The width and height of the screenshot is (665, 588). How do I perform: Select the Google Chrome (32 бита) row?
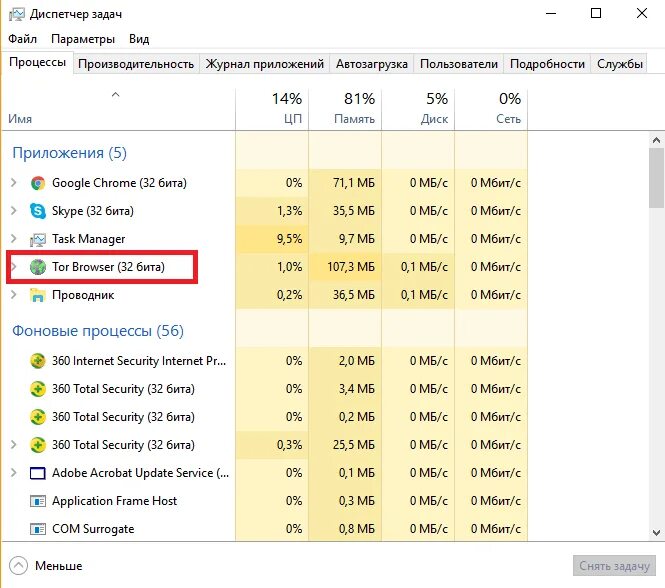click(x=265, y=183)
